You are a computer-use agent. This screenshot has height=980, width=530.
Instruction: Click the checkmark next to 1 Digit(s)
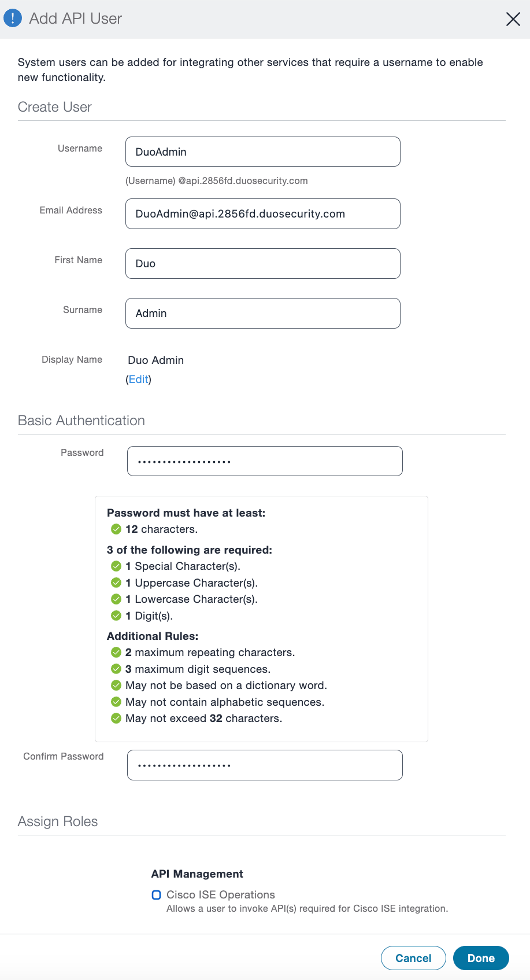[116, 616]
